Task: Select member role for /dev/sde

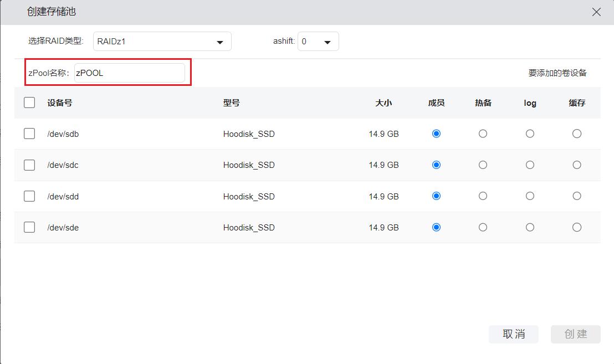Action: coord(436,227)
